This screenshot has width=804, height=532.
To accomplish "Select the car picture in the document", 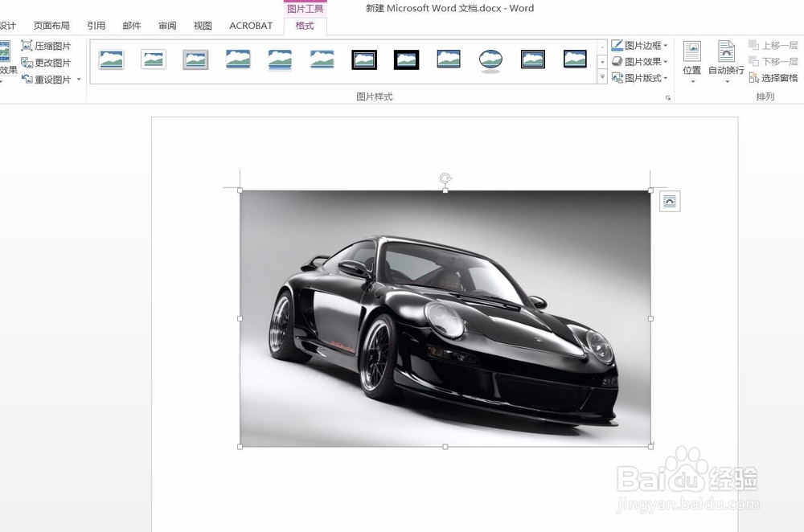I will (445, 318).
